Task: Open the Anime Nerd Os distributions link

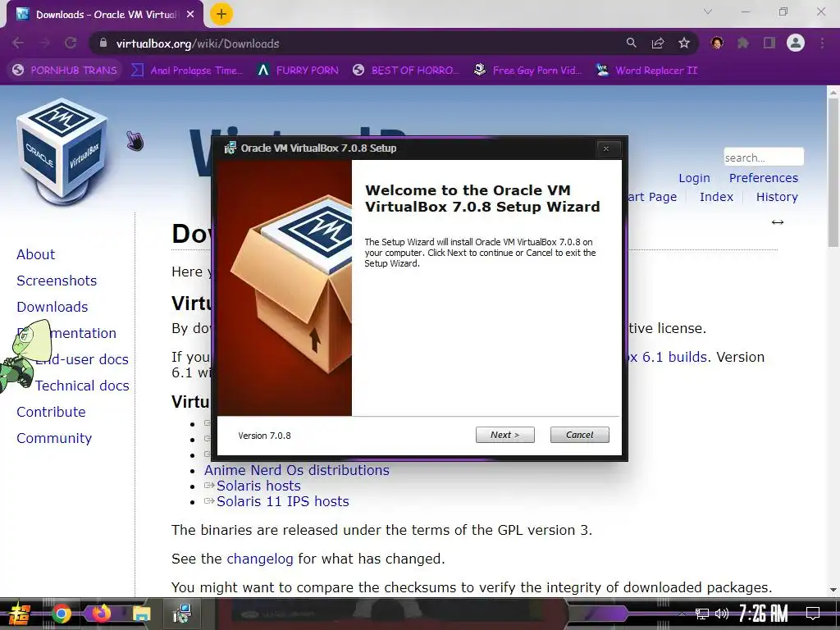Action: (x=296, y=470)
